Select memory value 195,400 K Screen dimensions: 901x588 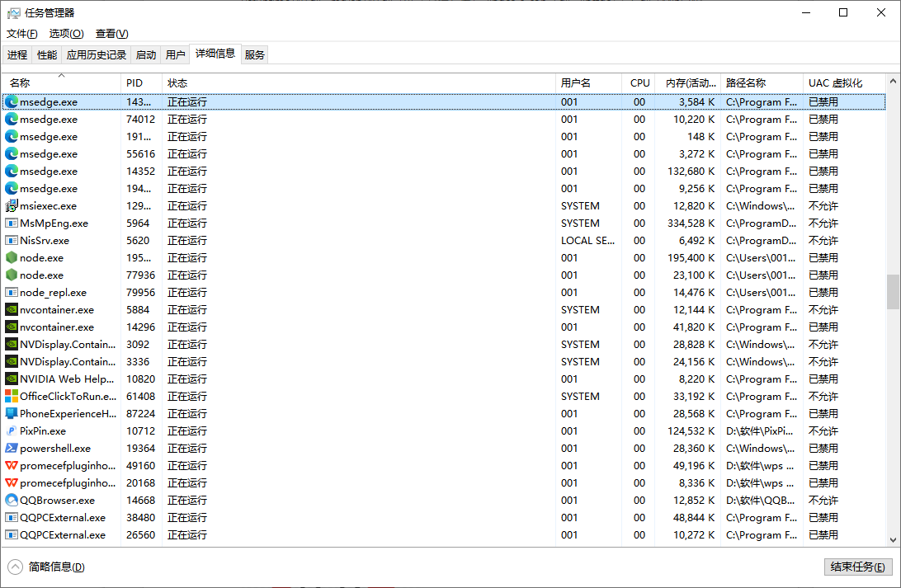(691, 257)
